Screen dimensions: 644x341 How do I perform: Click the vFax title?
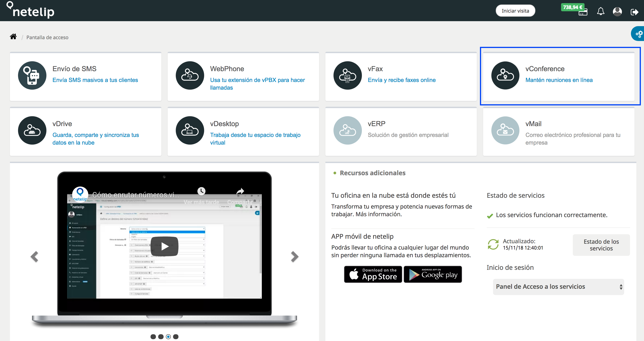coord(375,69)
